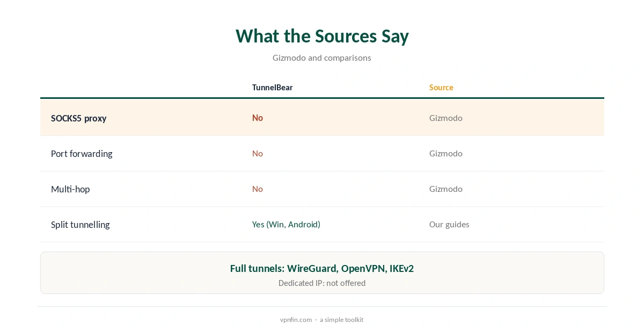Click Gizmodo source in SOCKS5 proxy row

(446, 118)
